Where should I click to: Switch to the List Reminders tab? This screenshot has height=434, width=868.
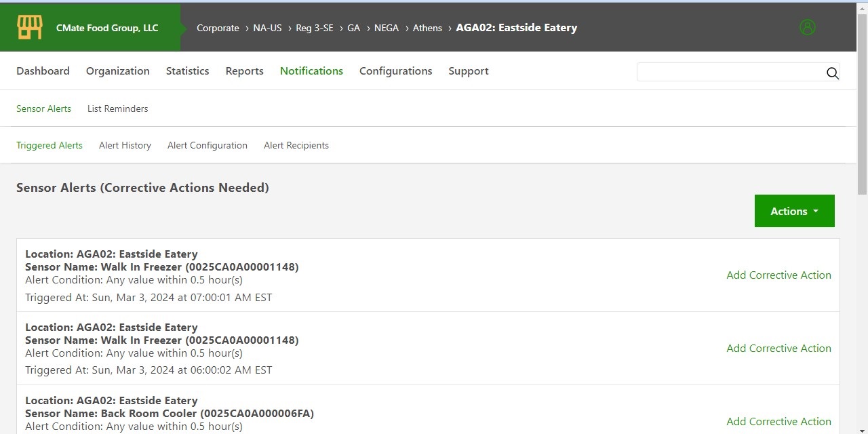click(117, 108)
